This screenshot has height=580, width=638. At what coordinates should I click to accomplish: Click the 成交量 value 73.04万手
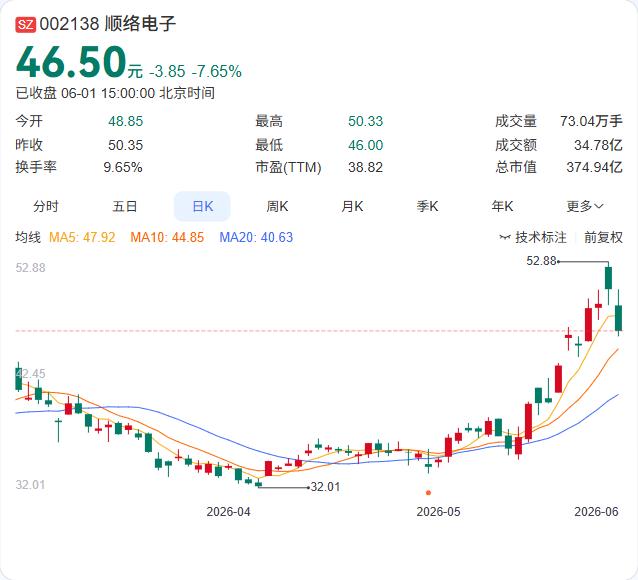(591, 121)
